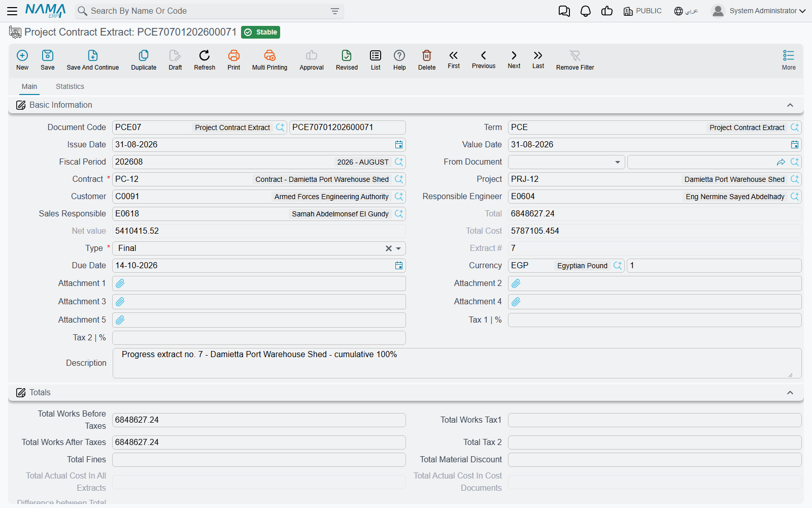Click the PUBLIC company selector
812x508 pixels.
(642, 11)
